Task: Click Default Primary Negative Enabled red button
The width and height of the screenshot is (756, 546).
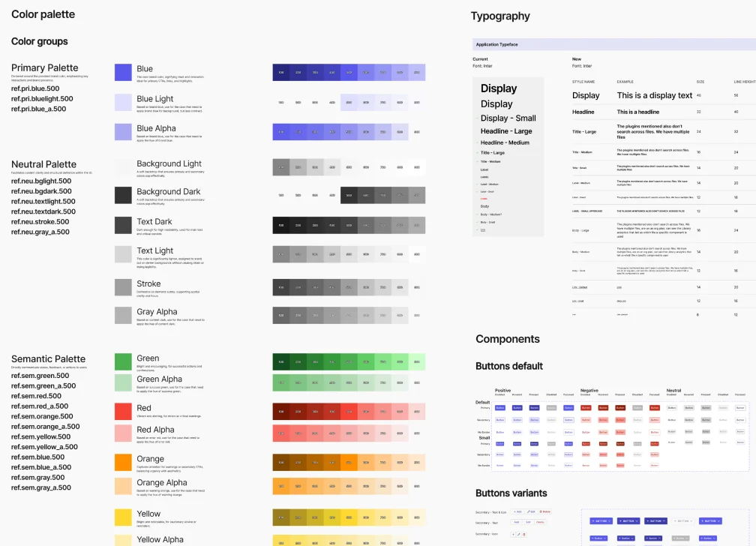Action: point(586,407)
